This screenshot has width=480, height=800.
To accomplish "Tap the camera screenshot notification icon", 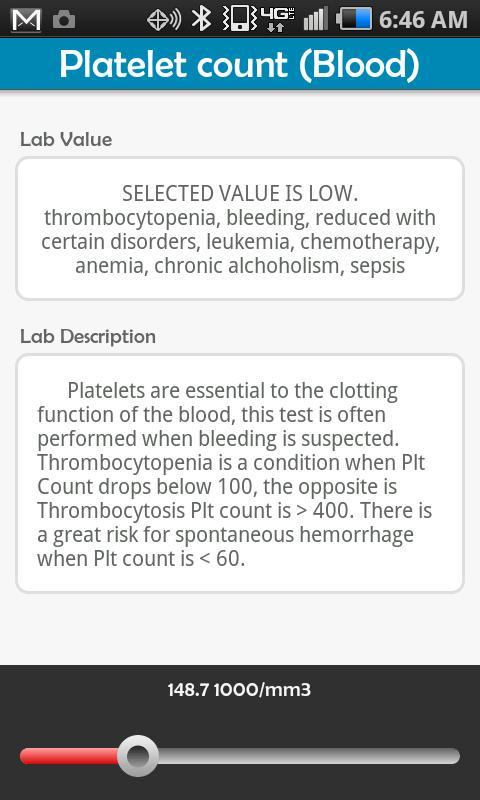I will pyautogui.click(x=64, y=20).
